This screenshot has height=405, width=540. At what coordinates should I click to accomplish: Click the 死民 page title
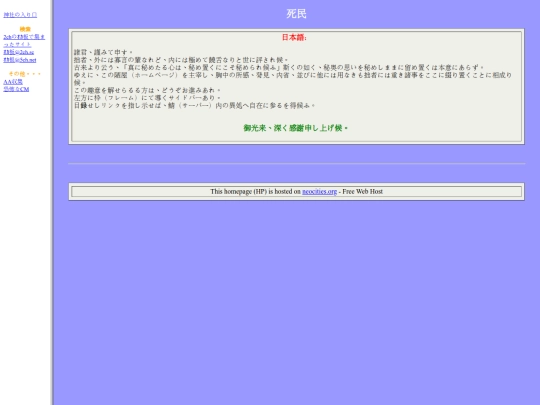[x=297, y=14]
